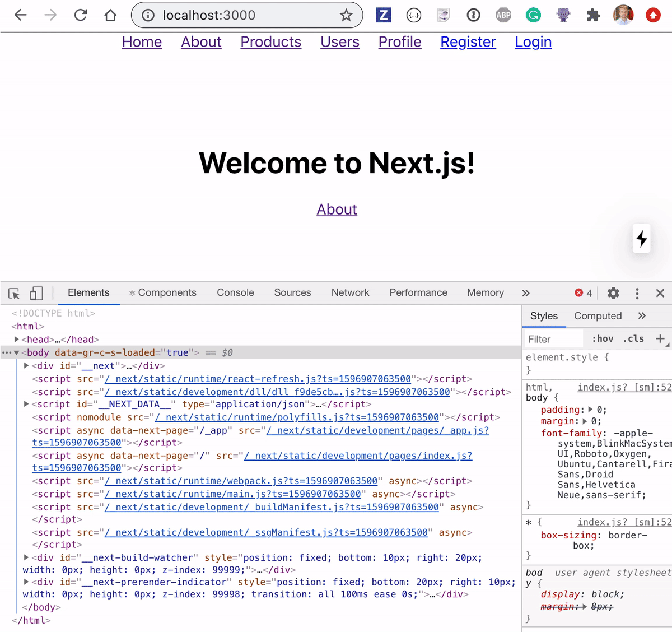Switch to the React Components tab
Image resolution: width=672 pixels, height=632 pixels.
(162, 292)
